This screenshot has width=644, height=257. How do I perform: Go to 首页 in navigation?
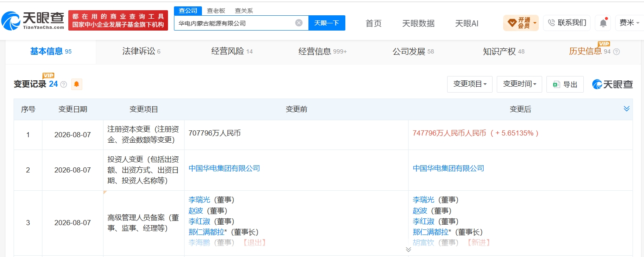coord(373,23)
